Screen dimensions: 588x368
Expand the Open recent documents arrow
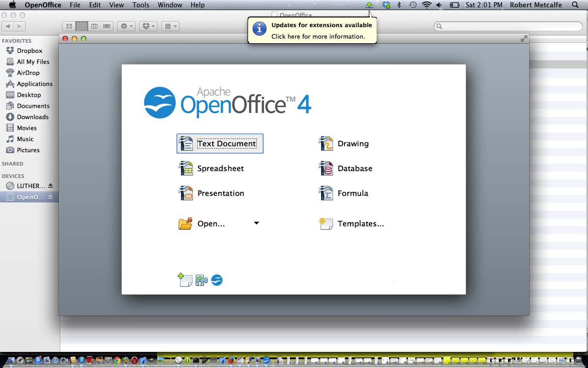click(x=256, y=223)
